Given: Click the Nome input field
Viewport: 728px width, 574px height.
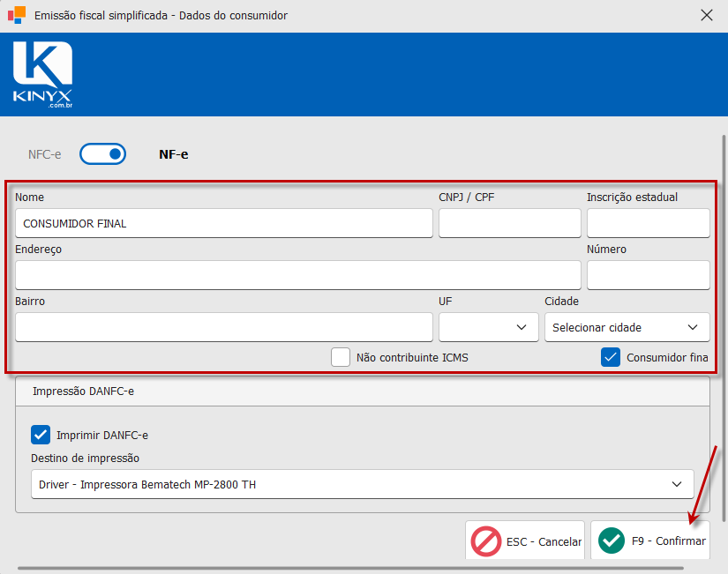Looking at the screenshot, I should [224, 223].
